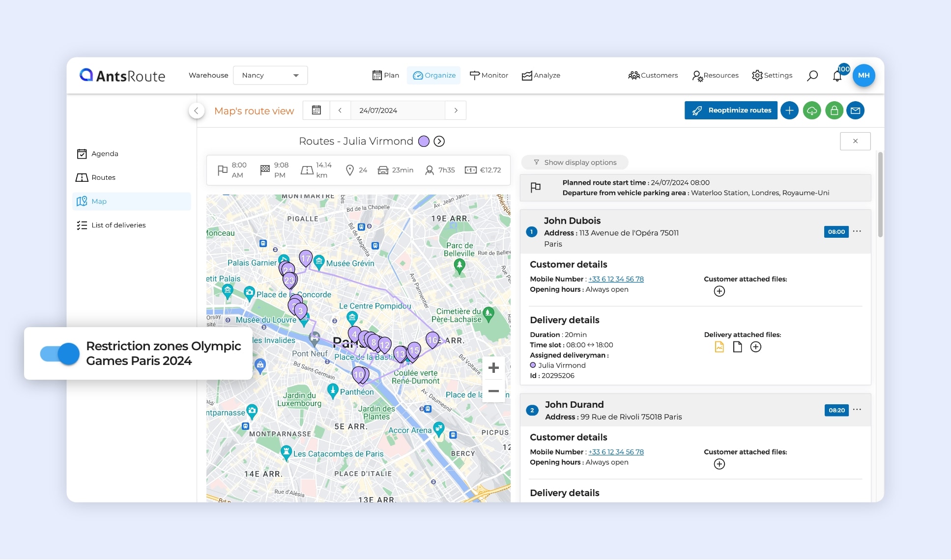Expand Show display options filter
The image size is (951, 560).
pyautogui.click(x=575, y=163)
